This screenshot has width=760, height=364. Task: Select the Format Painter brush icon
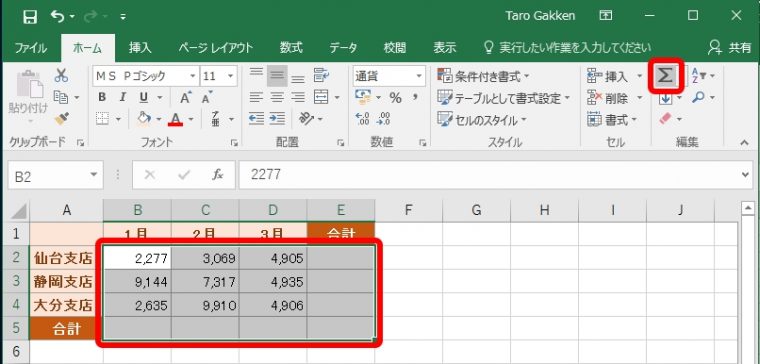[62, 118]
